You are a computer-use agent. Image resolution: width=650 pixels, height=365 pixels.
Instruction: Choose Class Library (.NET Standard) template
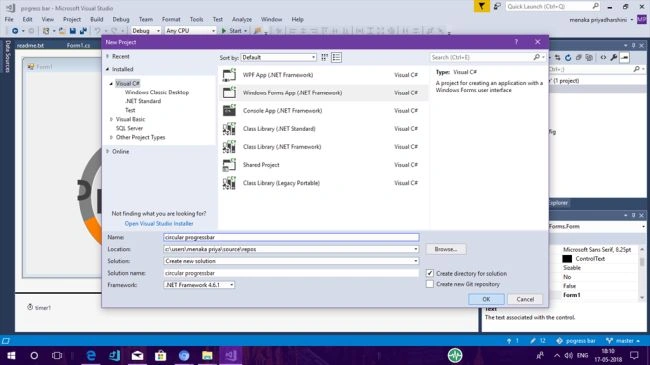[x=323, y=129]
